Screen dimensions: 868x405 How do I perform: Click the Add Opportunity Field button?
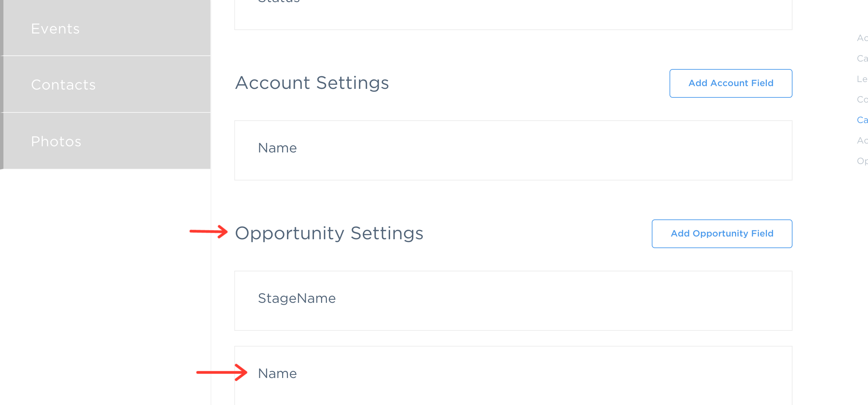(722, 234)
